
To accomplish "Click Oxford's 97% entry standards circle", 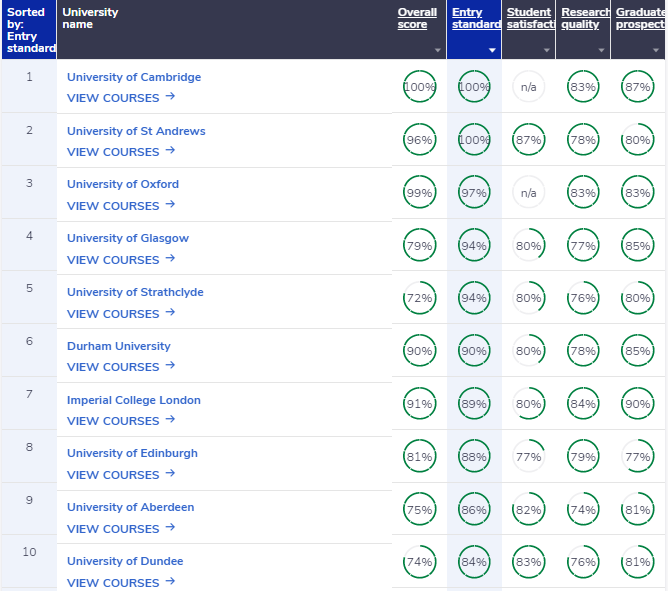I will click(x=474, y=193).
